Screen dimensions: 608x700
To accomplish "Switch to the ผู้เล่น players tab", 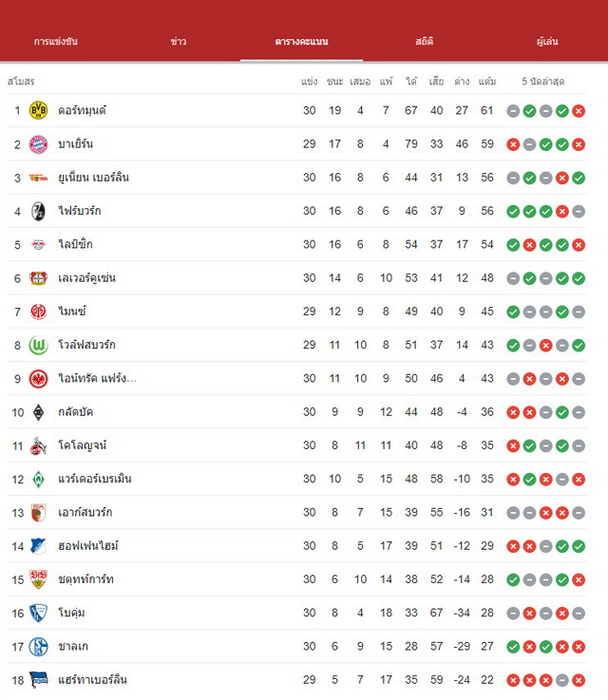I will 547,42.
